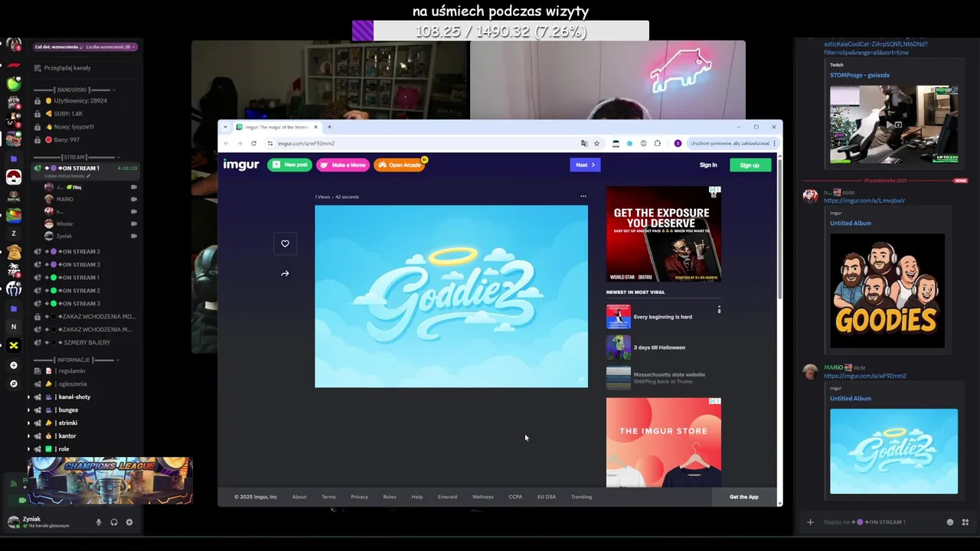
Task: Collapse the STREAM category in Discord
Action: (x=74, y=157)
